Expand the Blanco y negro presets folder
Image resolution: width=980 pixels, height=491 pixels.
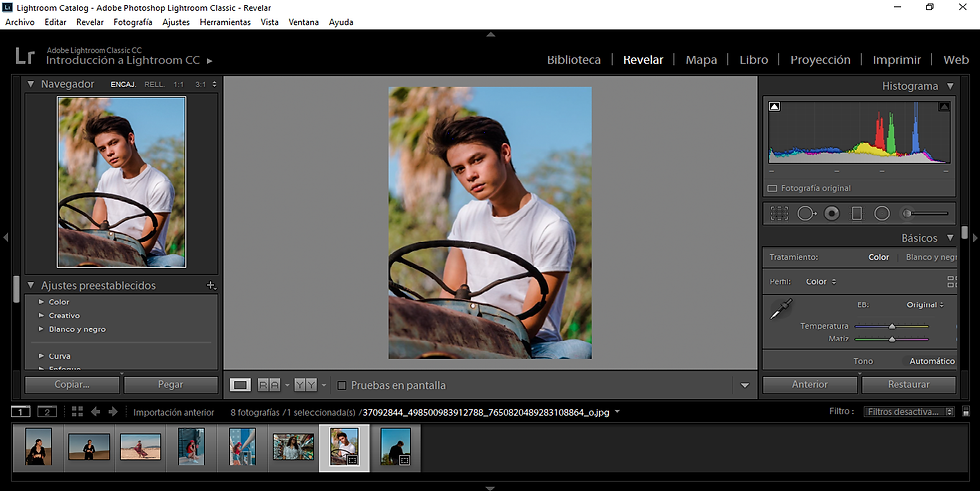(41, 329)
